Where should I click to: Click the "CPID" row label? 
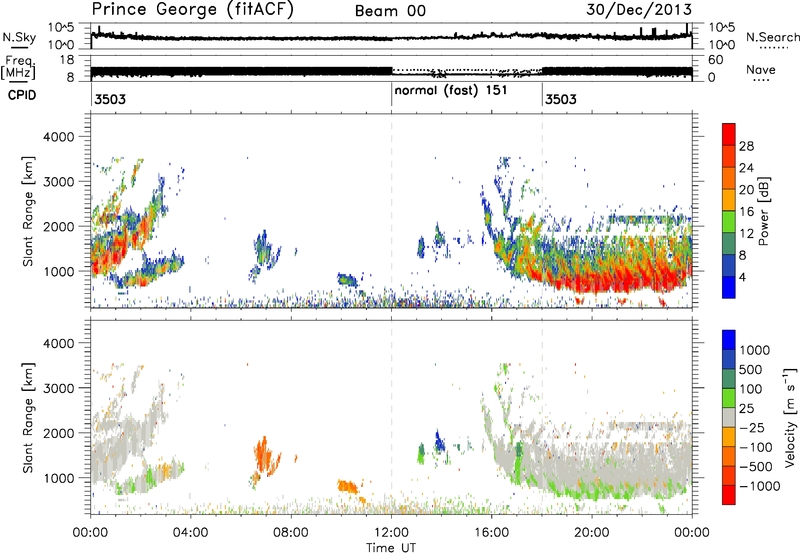click(x=22, y=95)
